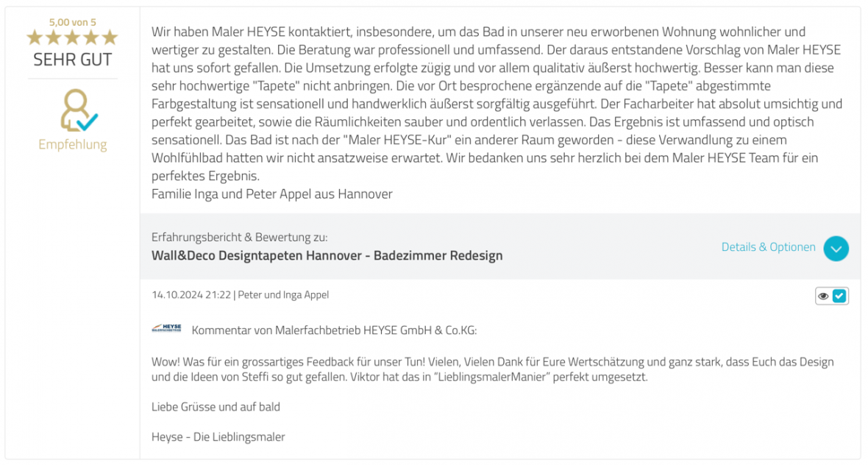
Task: Click the 5,00 von 5 score label
Action: [x=72, y=22]
